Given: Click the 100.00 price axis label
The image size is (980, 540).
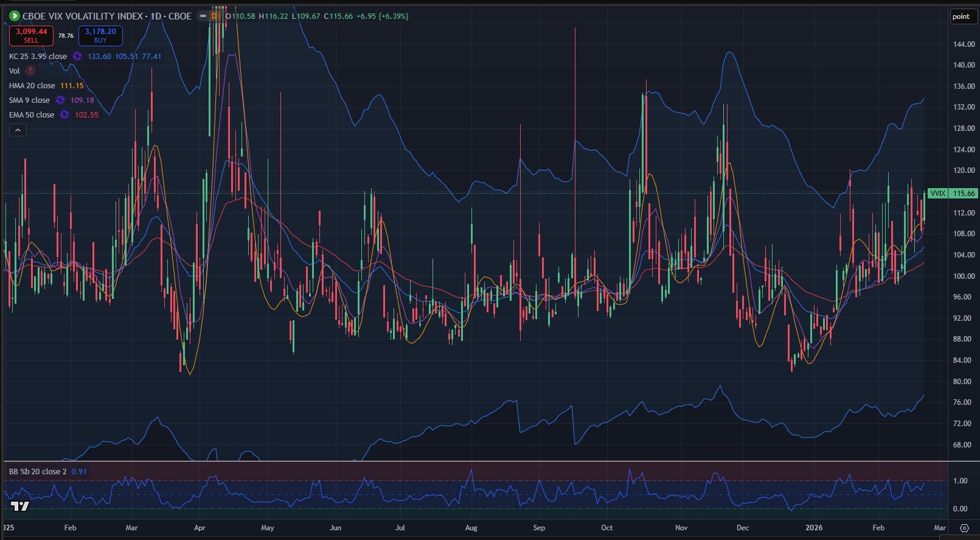Looking at the screenshot, I should pyautogui.click(x=964, y=276).
